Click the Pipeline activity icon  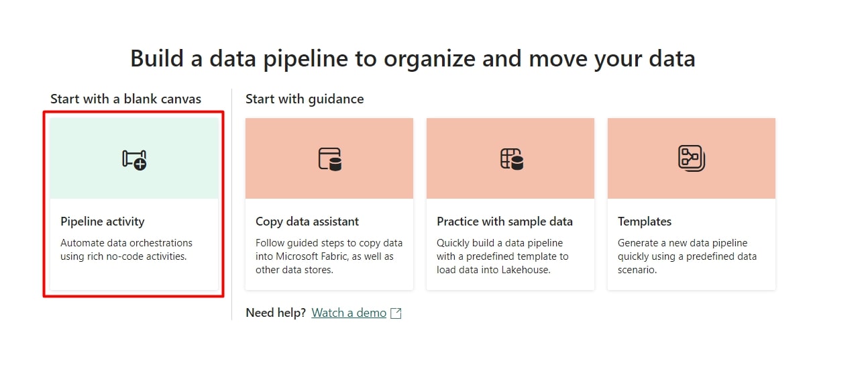(134, 159)
